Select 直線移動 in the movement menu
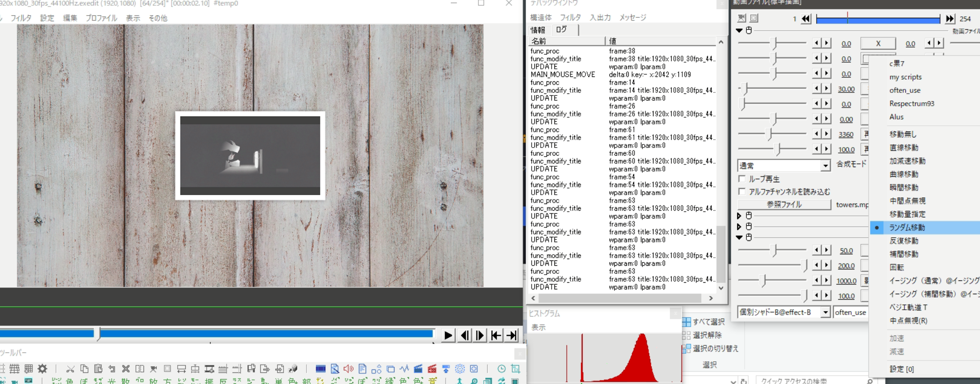Screen dimensions: 980x384 click(904, 148)
